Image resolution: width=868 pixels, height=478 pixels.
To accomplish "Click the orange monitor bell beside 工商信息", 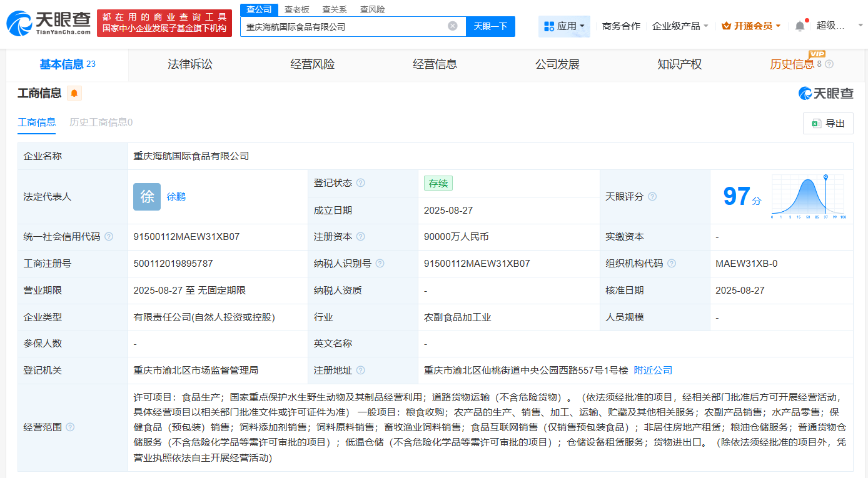I will click(x=74, y=94).
